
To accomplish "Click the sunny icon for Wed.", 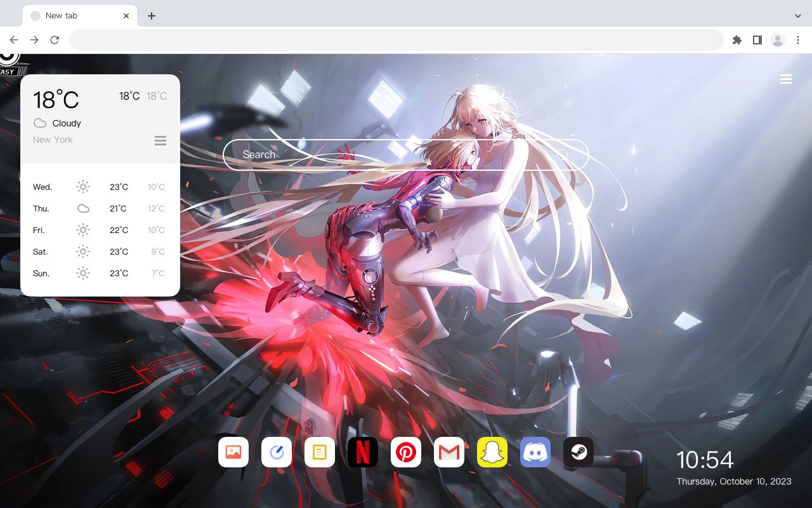I will [x=83, y=187].
